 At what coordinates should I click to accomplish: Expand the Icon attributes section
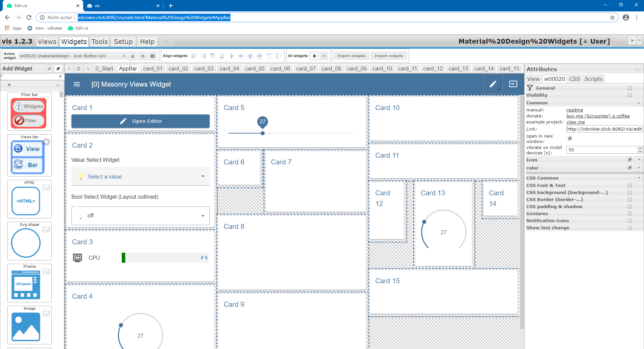[639, 160]
